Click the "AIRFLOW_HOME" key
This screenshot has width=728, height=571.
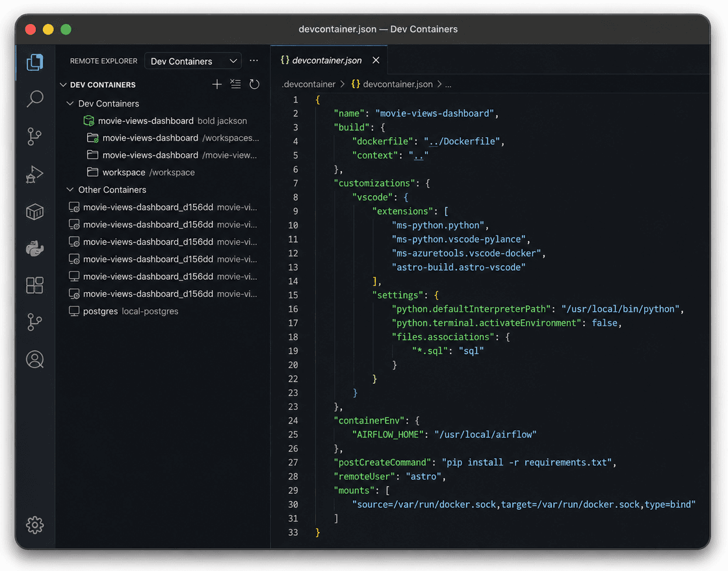(388, 435)
